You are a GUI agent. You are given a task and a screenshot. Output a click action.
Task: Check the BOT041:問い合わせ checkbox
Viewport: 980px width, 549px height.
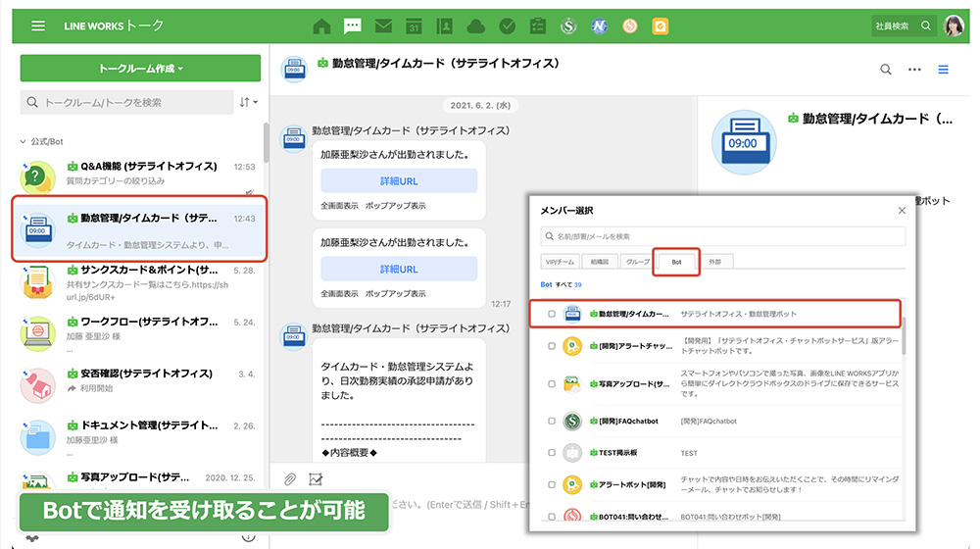pyautogui.click(x=551, y=517)
